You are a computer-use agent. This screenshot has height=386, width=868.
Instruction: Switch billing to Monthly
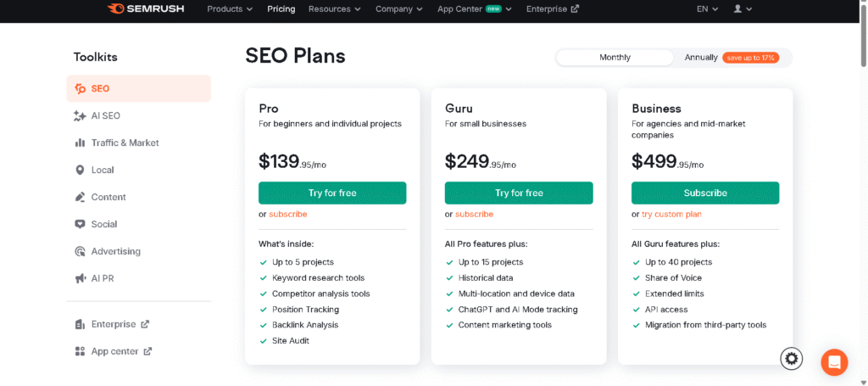pyautogui.click(x=615, y=58)
